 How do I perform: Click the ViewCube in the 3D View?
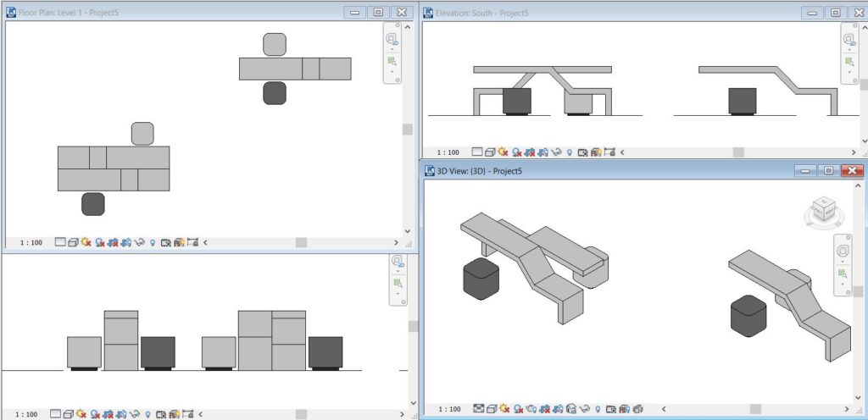(825, 212)
